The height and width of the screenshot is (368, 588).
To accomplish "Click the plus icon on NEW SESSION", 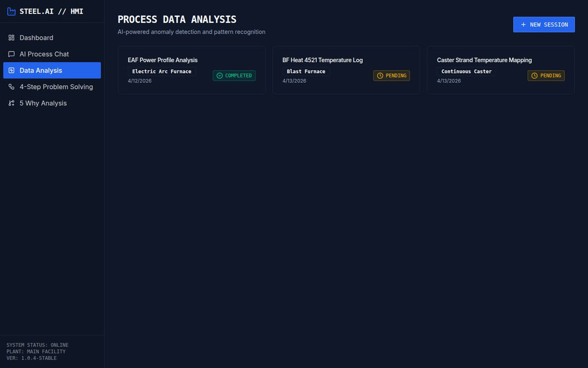I will click(x=523, y=24).
